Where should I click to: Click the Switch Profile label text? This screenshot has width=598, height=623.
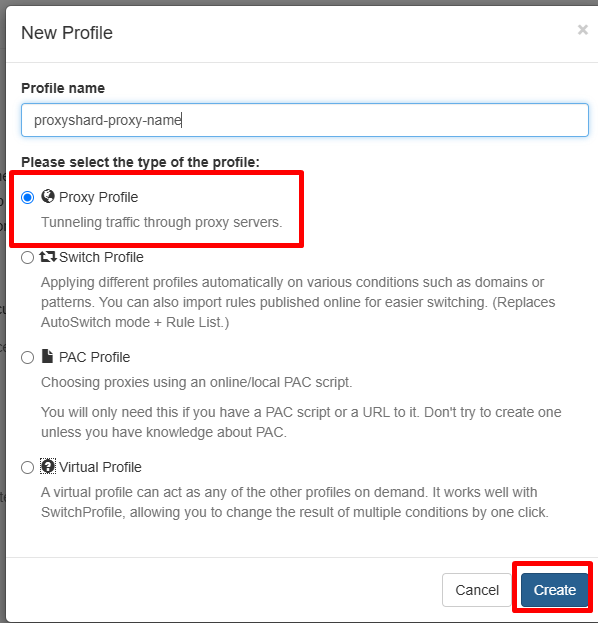pos(101,257)
